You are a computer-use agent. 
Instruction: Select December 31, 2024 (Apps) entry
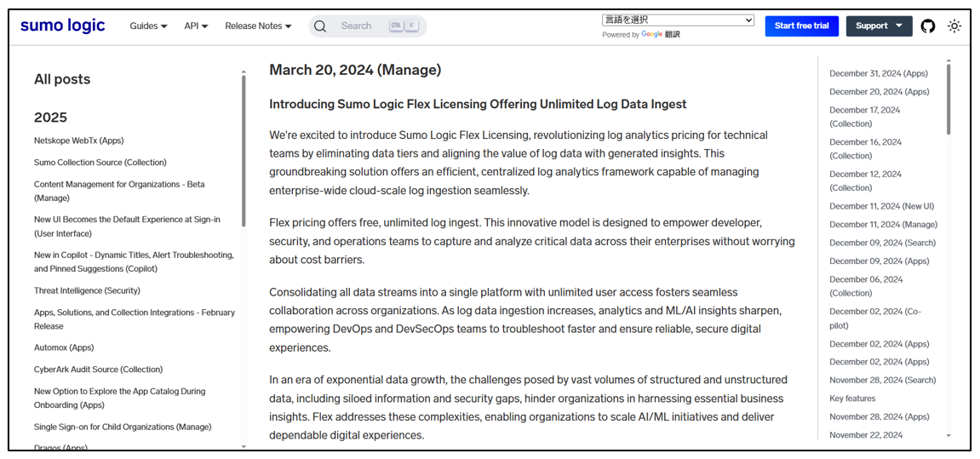pos(879,74)
